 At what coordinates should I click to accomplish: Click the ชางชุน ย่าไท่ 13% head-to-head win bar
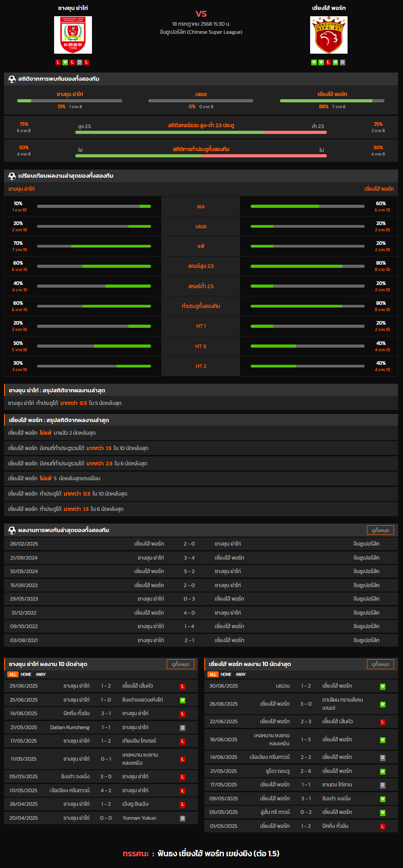click(x=69, y=101)
